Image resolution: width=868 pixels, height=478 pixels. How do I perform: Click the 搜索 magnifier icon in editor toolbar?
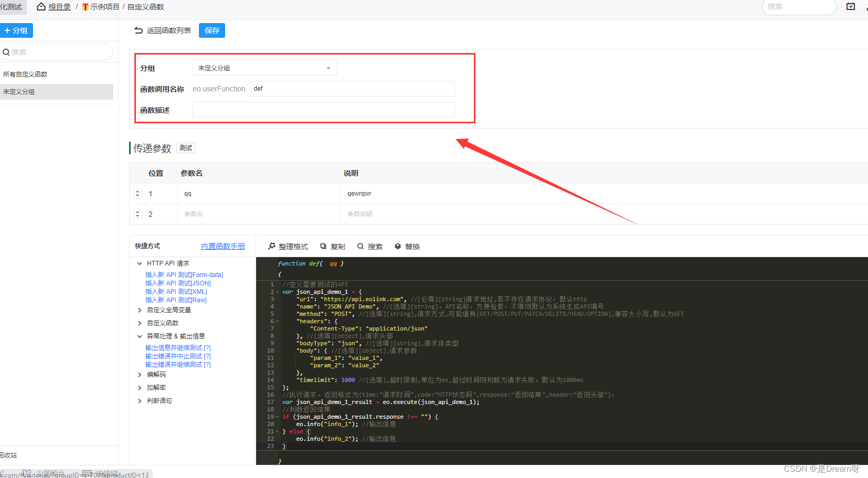tap(361, 246)
